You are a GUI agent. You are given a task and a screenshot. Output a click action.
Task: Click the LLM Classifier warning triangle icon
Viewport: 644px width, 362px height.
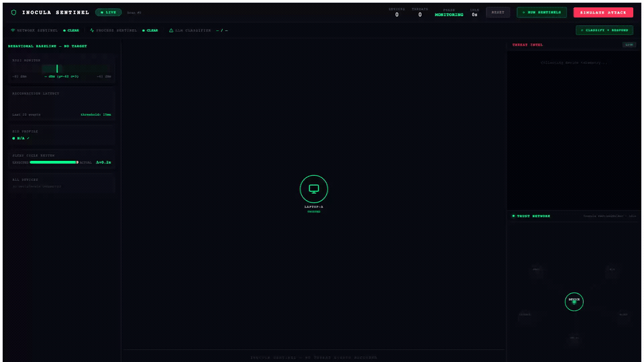171,30
